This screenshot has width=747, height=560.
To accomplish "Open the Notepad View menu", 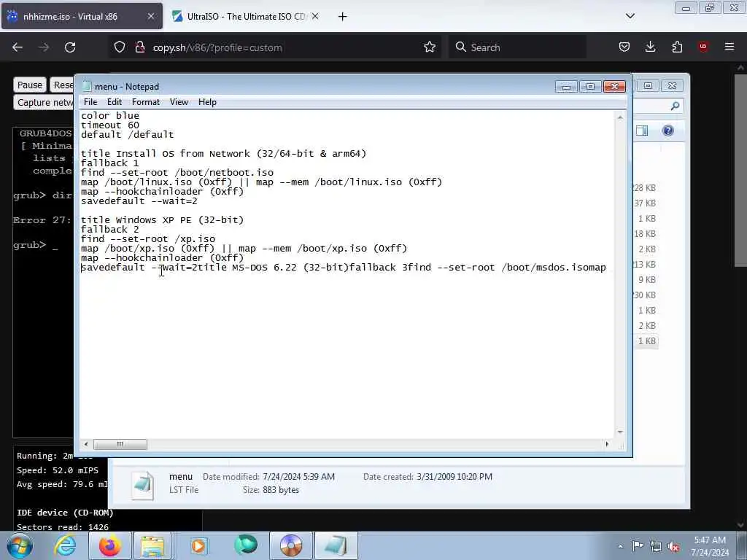I will coord(179,102).
